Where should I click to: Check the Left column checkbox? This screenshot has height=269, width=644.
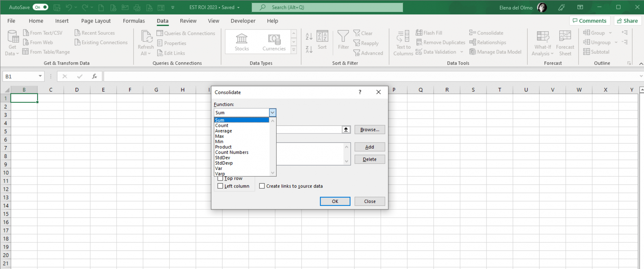tap(220, 186)
